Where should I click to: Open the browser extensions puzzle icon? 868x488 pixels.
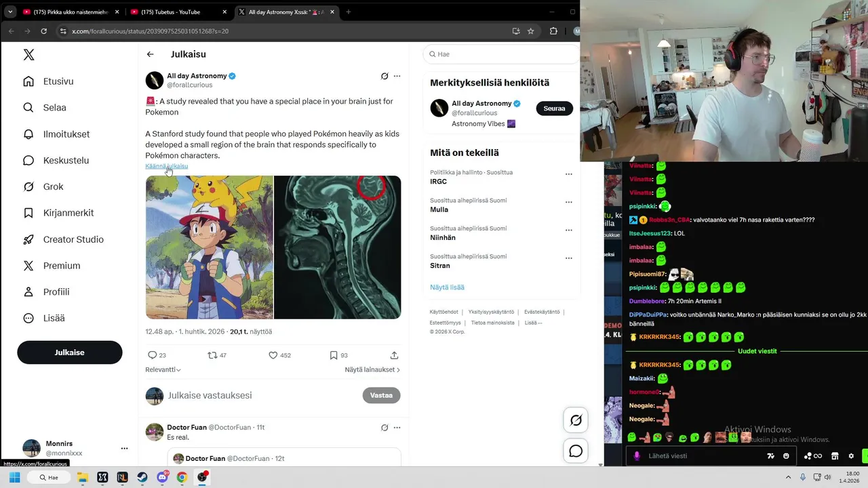click(x=553, y=31)
